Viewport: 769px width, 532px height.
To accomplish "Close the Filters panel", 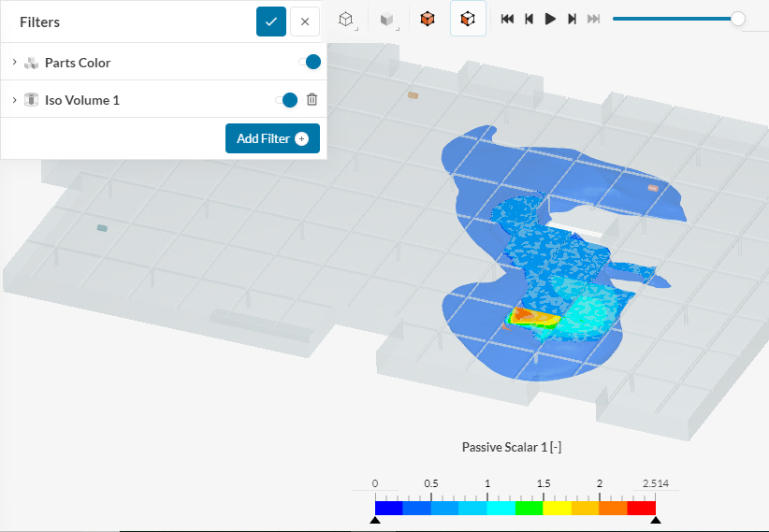I will 304,22.
